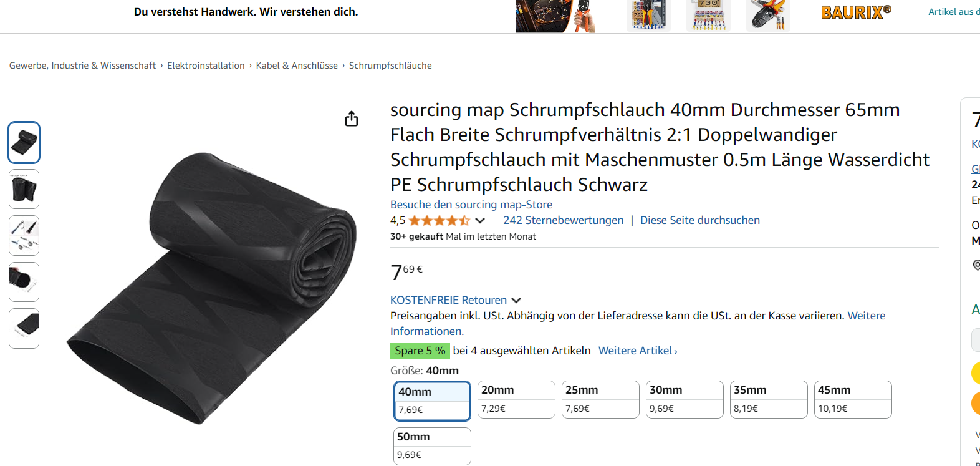The height and width of the screenshot is (466, 980).
Task: Select the fifth product thumbnail
Action: pyautogui.click(x=24, y=328)
